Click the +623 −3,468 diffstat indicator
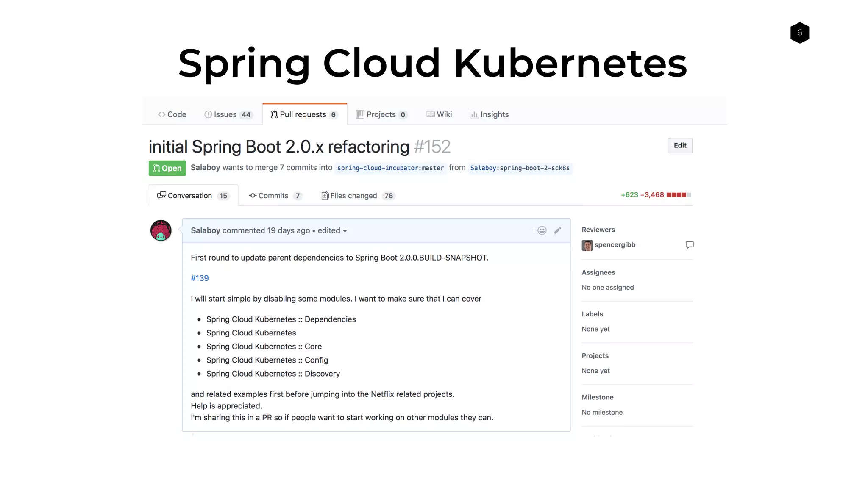 pyautogui.click(x=656, y=195)
